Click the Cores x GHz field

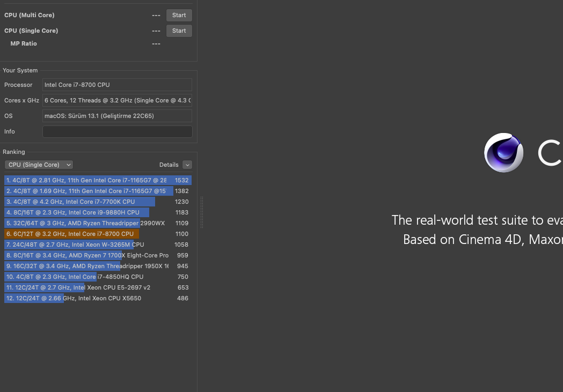coord(117,100)
